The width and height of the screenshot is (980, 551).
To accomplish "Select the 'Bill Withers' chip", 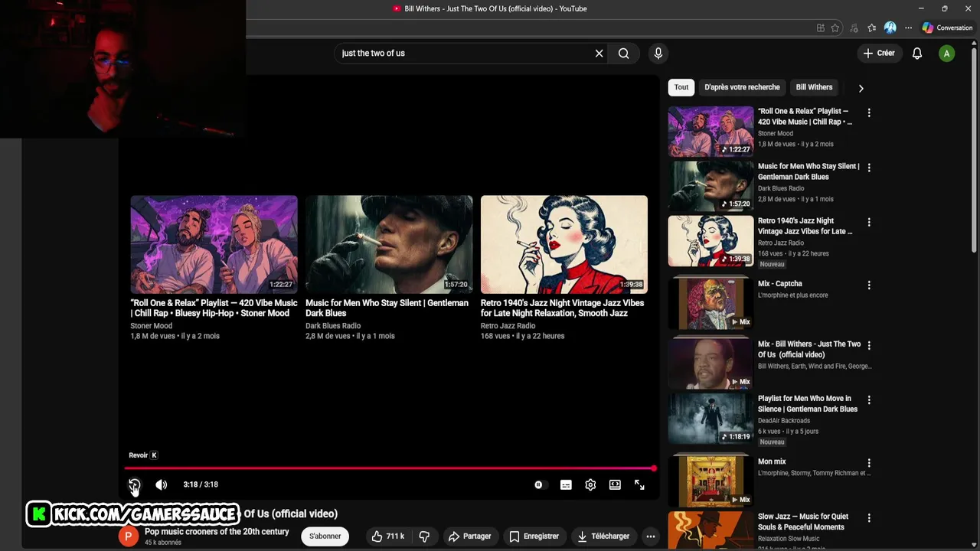I will [x=814, y=87].
